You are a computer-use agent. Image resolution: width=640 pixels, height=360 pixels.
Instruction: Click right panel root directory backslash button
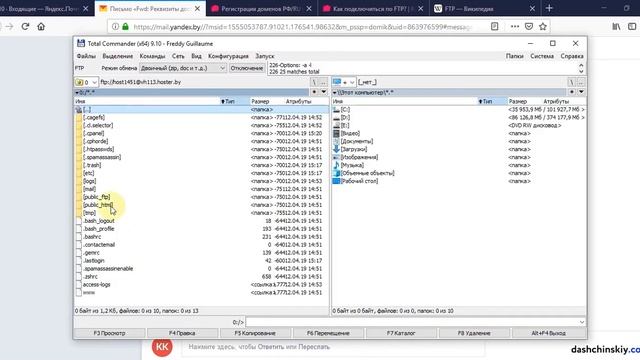[x=571, y=82]
